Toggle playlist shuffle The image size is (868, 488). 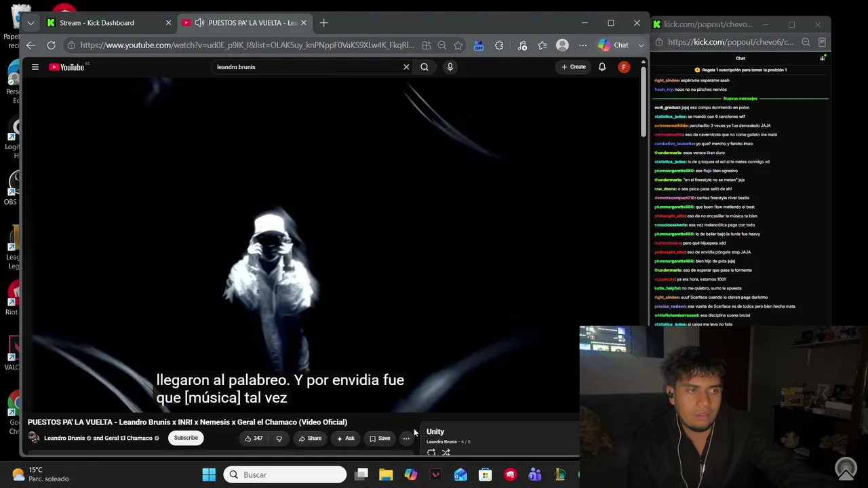446,452
